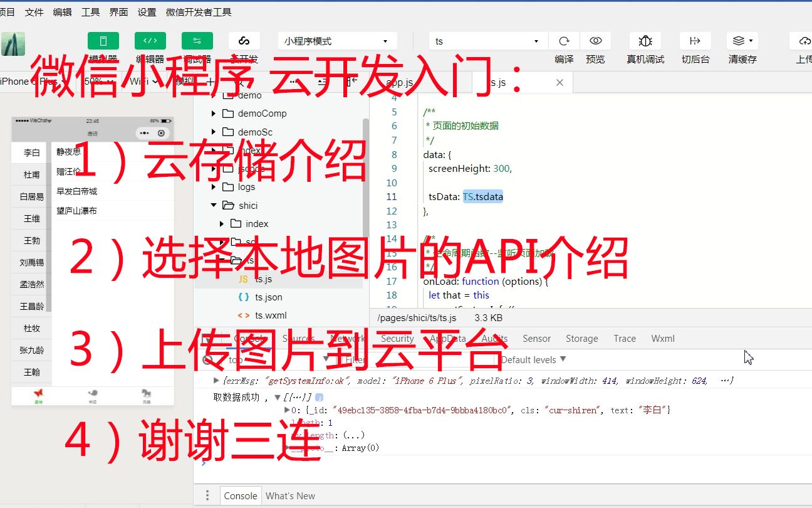Open the cloud development console

pyautogui.click(x=244, y=41)
